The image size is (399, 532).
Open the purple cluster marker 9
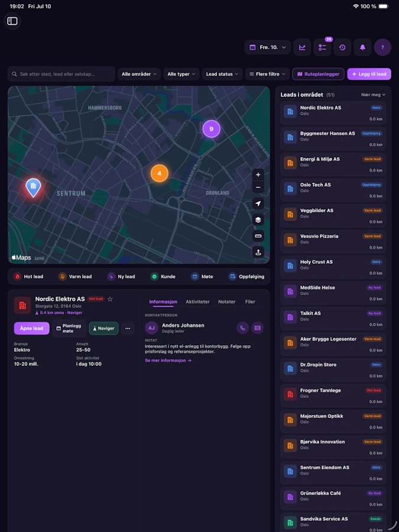coord(212,129)
